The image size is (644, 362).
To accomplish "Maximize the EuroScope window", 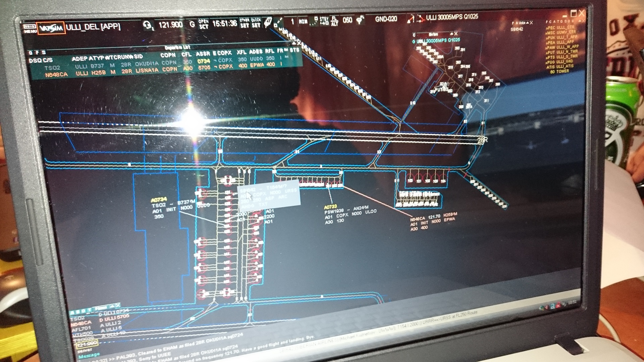I will coord(574,14).
